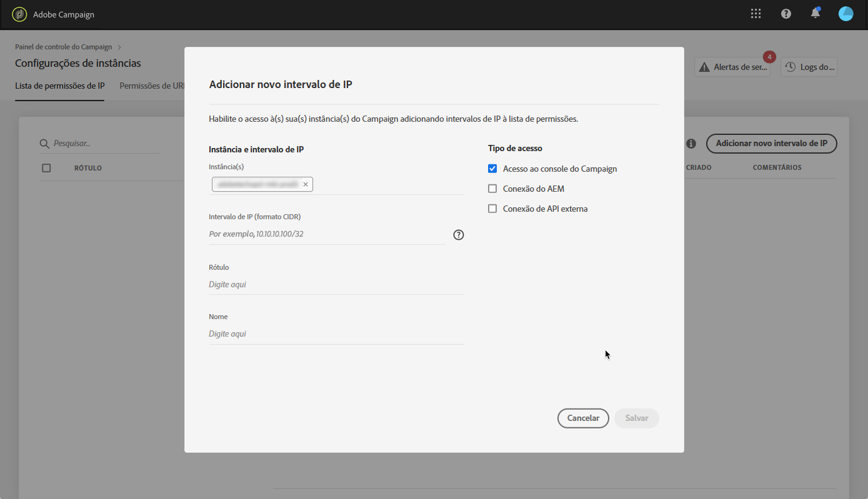Viewport: 868px width, 499px height.
Task: Switch to Permissões de URL tab
Action: 152,86
